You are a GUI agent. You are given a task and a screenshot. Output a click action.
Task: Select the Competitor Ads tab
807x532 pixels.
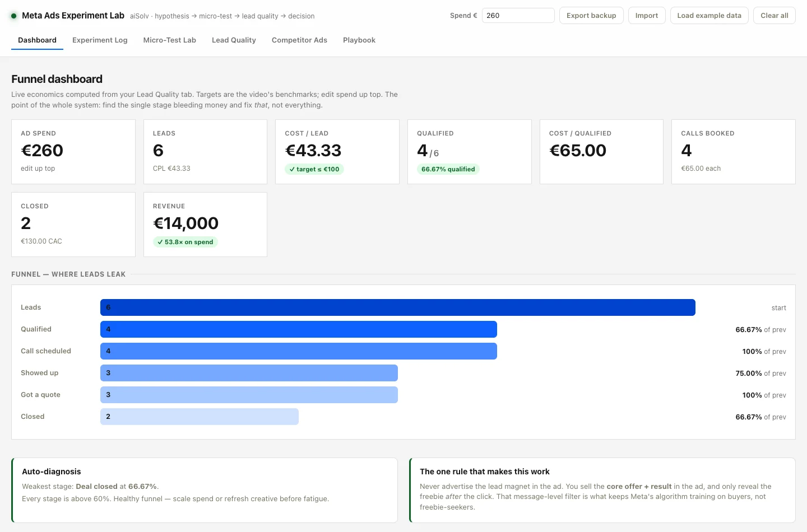299,40
